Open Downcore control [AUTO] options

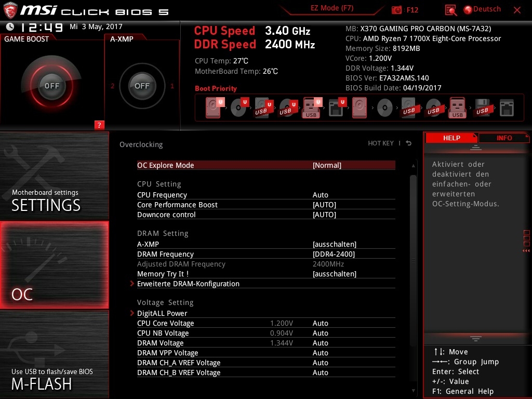(x=324, y=215)
